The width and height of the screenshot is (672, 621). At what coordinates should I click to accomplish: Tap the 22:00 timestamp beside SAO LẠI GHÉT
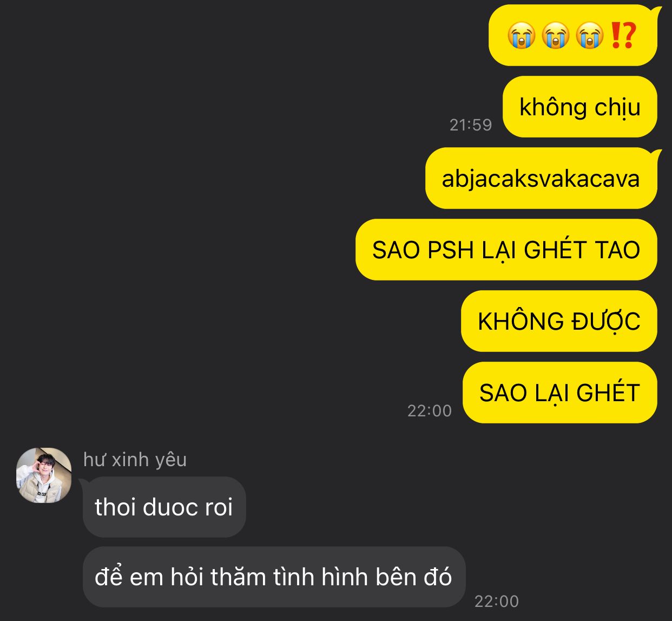[x=430, y=411]
